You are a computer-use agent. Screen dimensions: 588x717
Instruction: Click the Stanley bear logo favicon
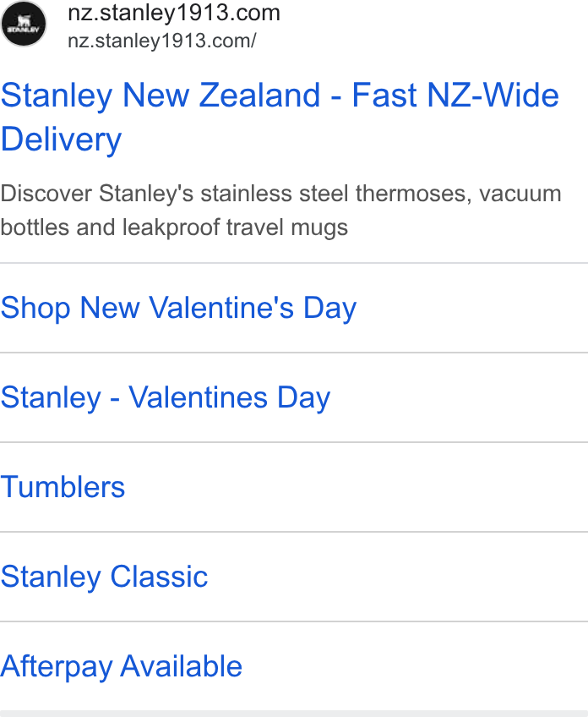24,25
